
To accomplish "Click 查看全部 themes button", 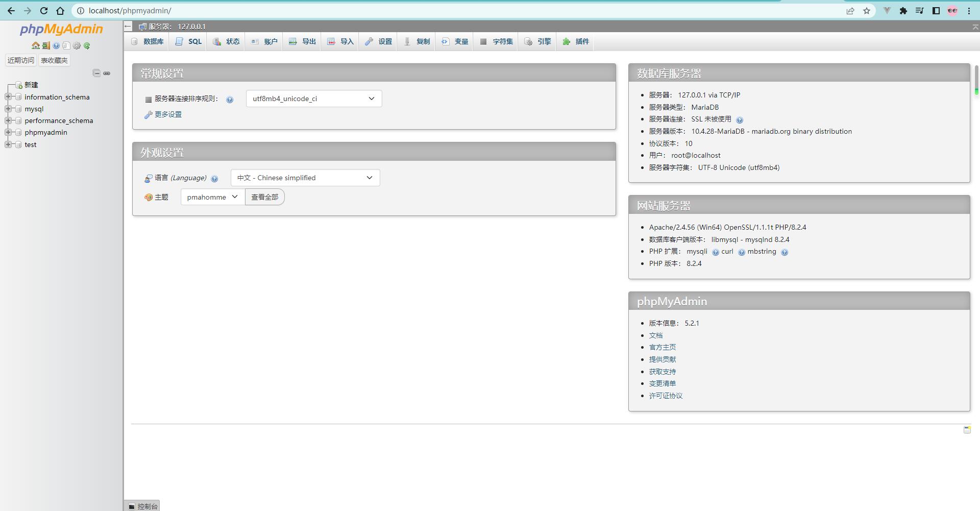I will [265, 197].
